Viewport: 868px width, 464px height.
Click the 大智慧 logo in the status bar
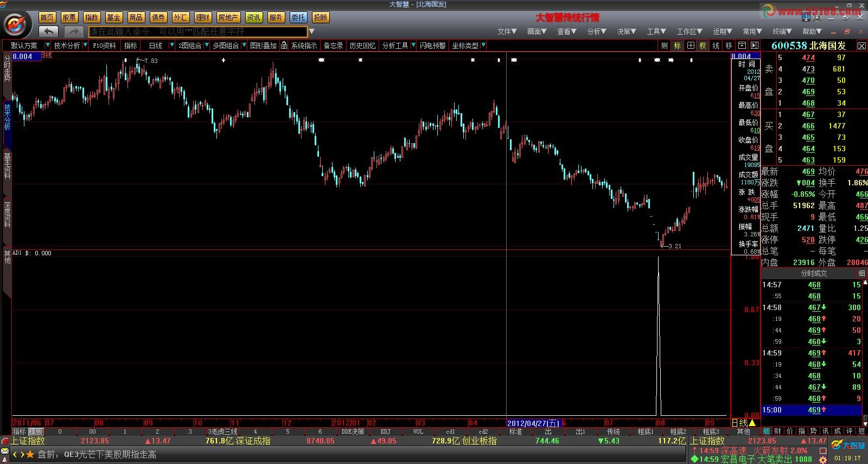pos(848,446)
